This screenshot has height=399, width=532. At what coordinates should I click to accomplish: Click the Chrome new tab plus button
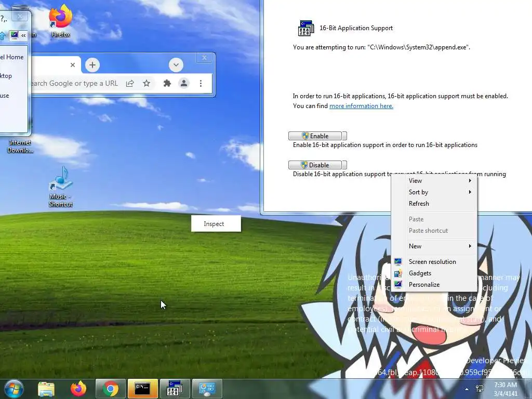92,65
